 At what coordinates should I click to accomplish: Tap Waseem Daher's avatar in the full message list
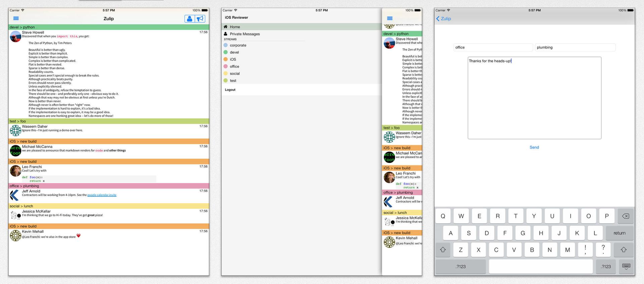pyautogui.click(x=16, y=130)
